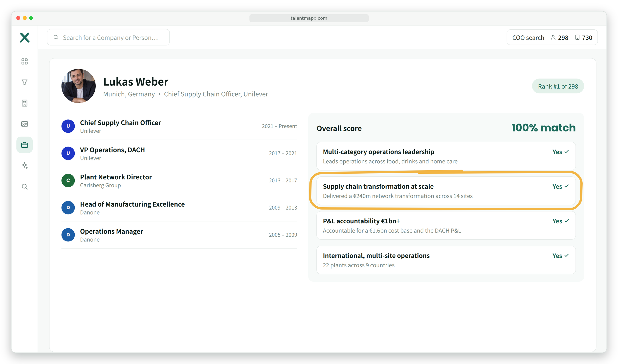Click the Yes check on P&L accountability
Viewport: 618px width, 364px height.
(x=560, y=221)
